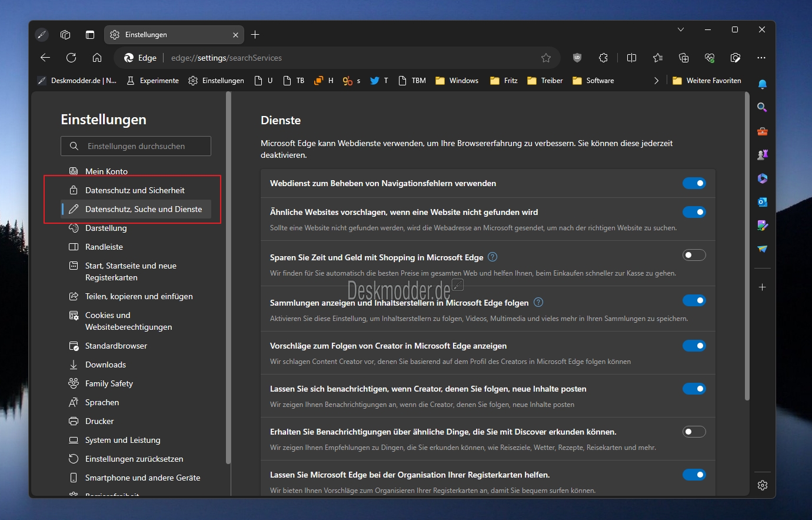Toggle vertical tabs icon in title bar
The width and height of the screenshot is (812, 520).
click(90, 35)
